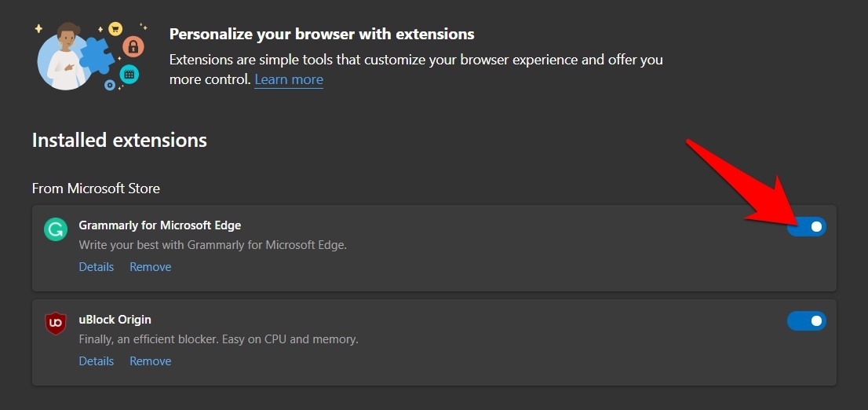Select the uBlock Origin extension name
Screen dimensions: 868x410
click(115, 320)
